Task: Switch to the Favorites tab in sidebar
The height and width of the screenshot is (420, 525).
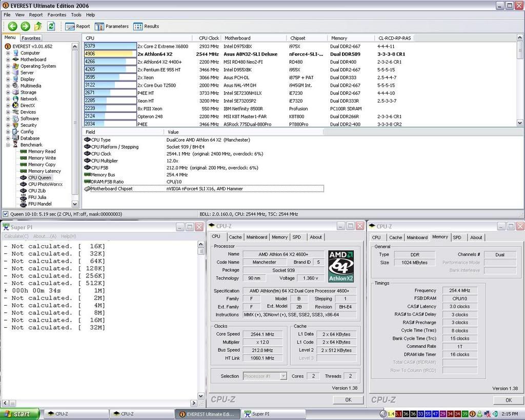Action: (31, 38)
